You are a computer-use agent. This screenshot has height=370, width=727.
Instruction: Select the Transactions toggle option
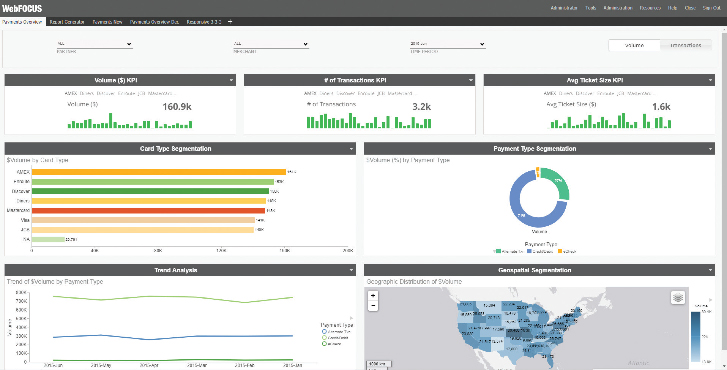[685, 45]
